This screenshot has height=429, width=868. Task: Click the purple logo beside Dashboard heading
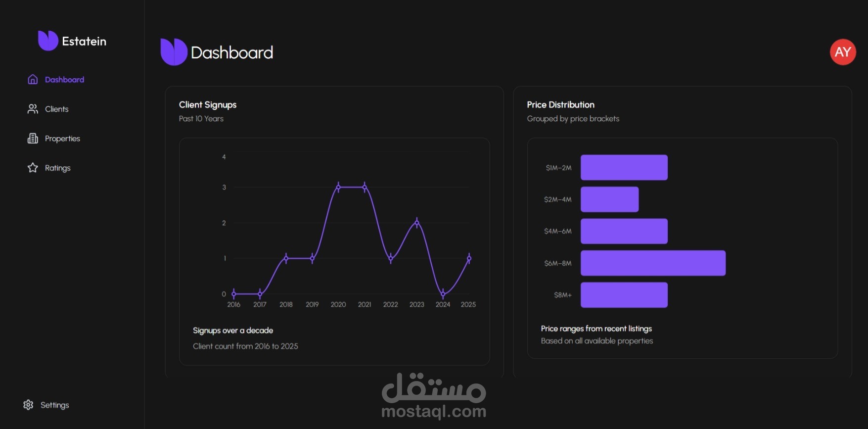pos(174,52)
